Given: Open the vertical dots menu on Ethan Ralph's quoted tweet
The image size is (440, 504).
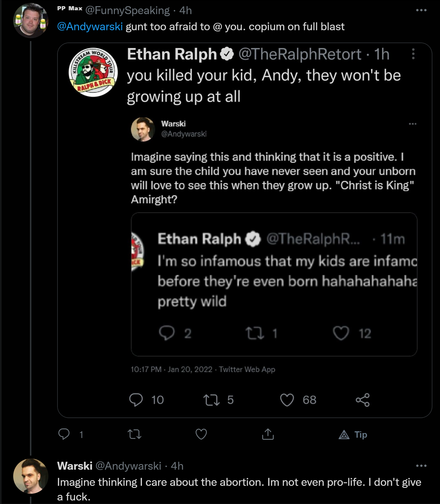Looking at the screenshot, I should point(413,54).
